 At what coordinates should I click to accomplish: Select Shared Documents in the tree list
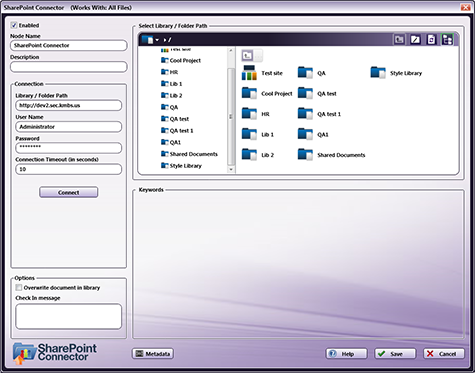[189, 154]
